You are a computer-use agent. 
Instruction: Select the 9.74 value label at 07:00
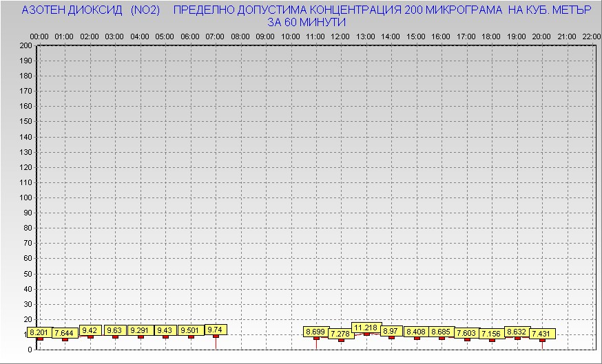(215, 330)
